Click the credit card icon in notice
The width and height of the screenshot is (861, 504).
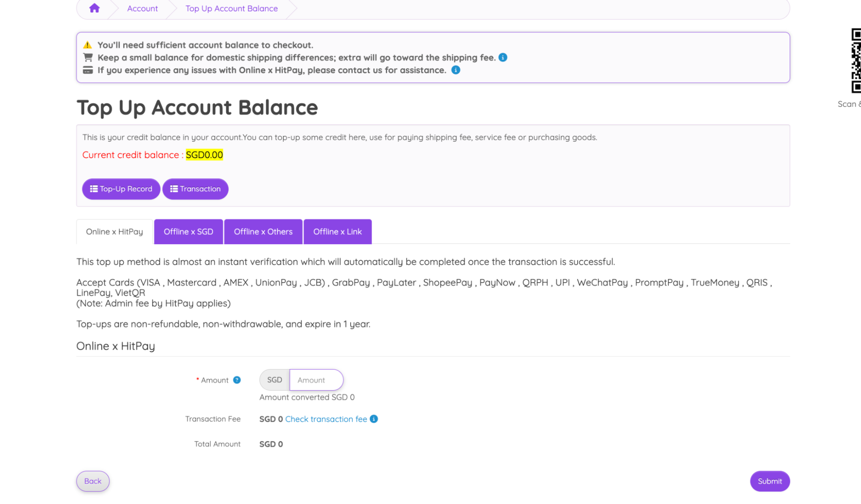click(88, 70)
